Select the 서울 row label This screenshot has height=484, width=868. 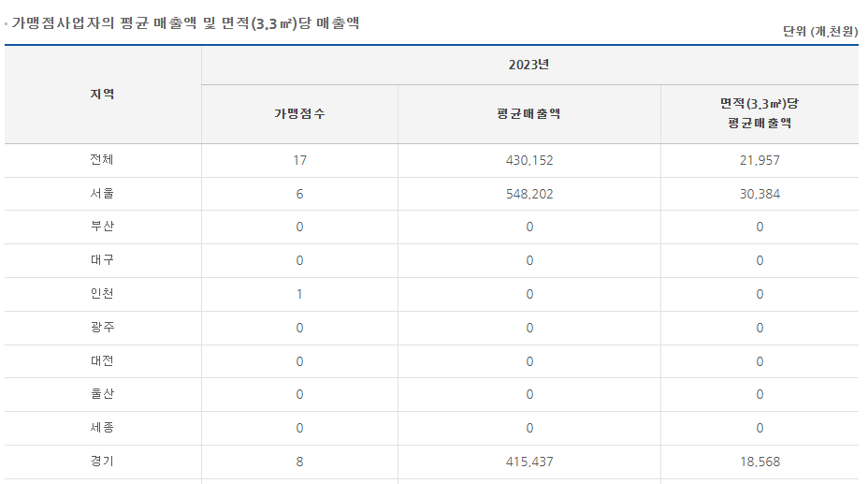(102, 193)
